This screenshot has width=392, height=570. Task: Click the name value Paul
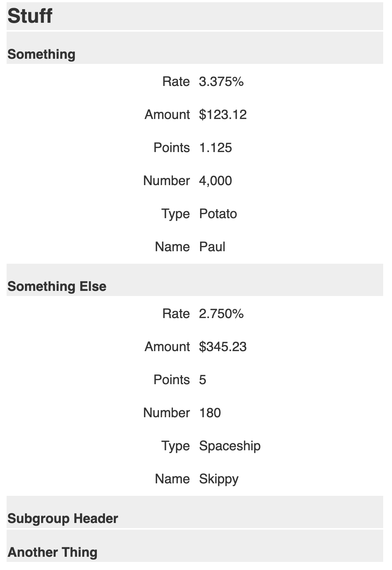pos(212,247)
